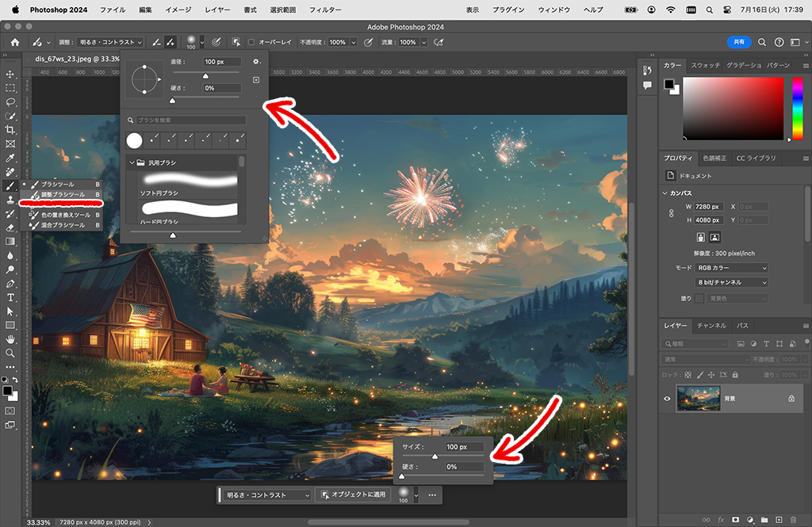812x527 pixels.
Task: Select the Spot Healing Brush tool
Action: click(x=10, y=172)
